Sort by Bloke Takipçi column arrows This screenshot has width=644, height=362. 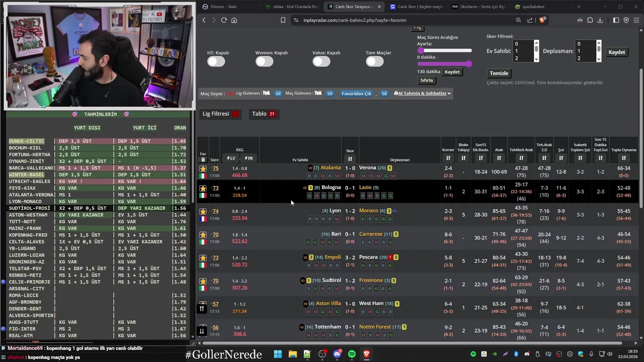[x=463, y=158]
